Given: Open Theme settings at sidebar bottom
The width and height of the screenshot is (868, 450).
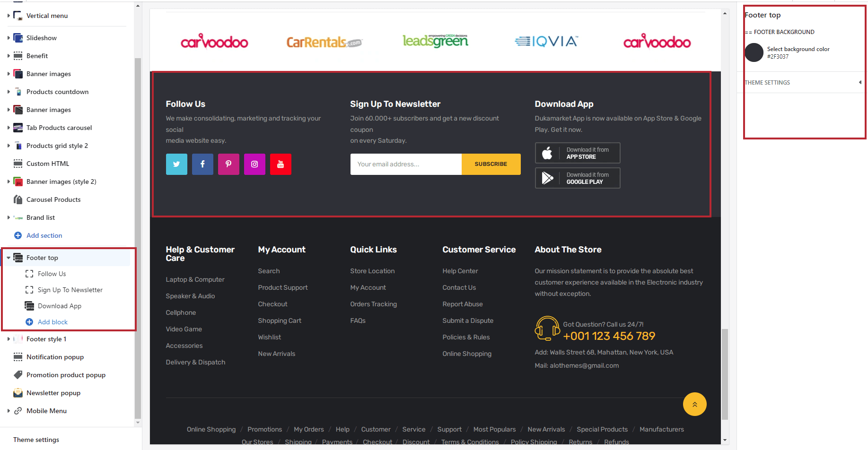Looking at the screenshot, I should 36,440.
